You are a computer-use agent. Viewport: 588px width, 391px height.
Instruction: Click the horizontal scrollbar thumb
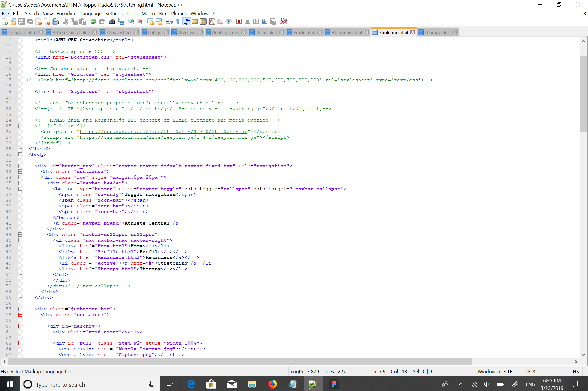[240, 362]
